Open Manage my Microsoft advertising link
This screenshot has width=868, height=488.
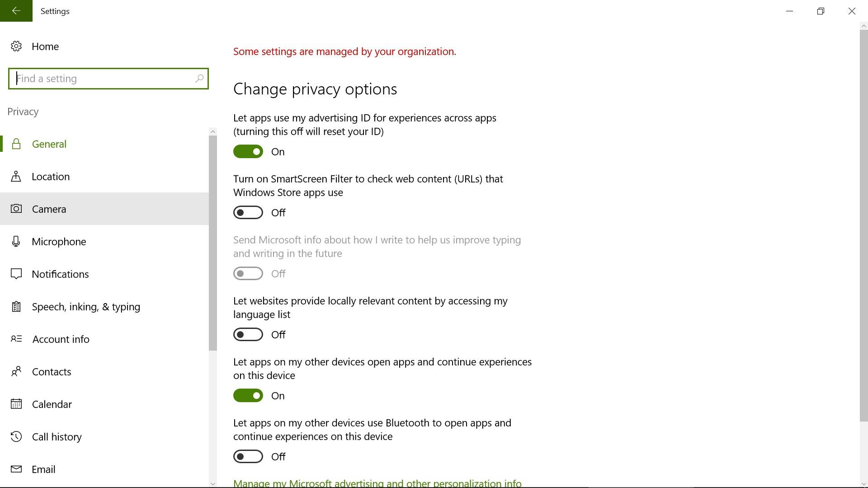(377, 483)
